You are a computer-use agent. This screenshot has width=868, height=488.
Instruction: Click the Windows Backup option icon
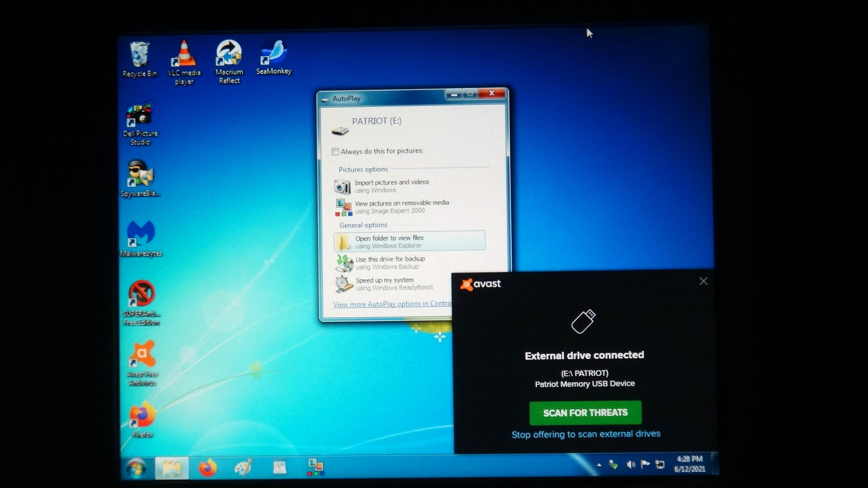tap(344, 263)
